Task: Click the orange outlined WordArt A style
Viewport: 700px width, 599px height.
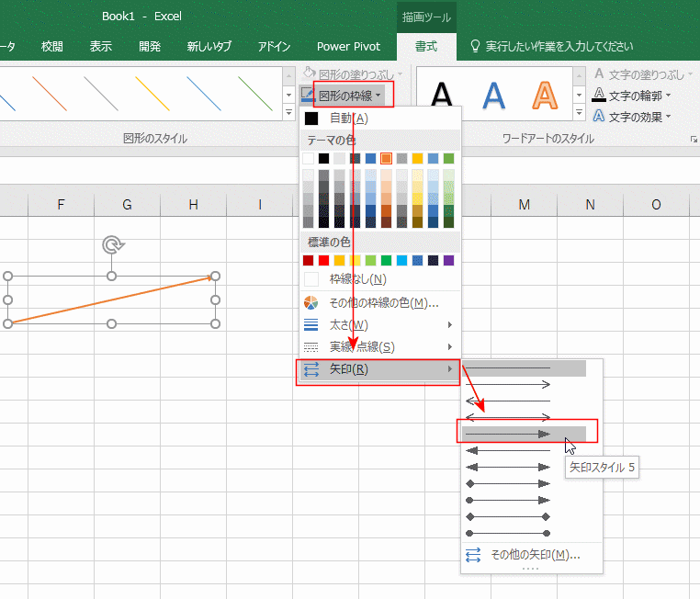Action: (546, 95)
